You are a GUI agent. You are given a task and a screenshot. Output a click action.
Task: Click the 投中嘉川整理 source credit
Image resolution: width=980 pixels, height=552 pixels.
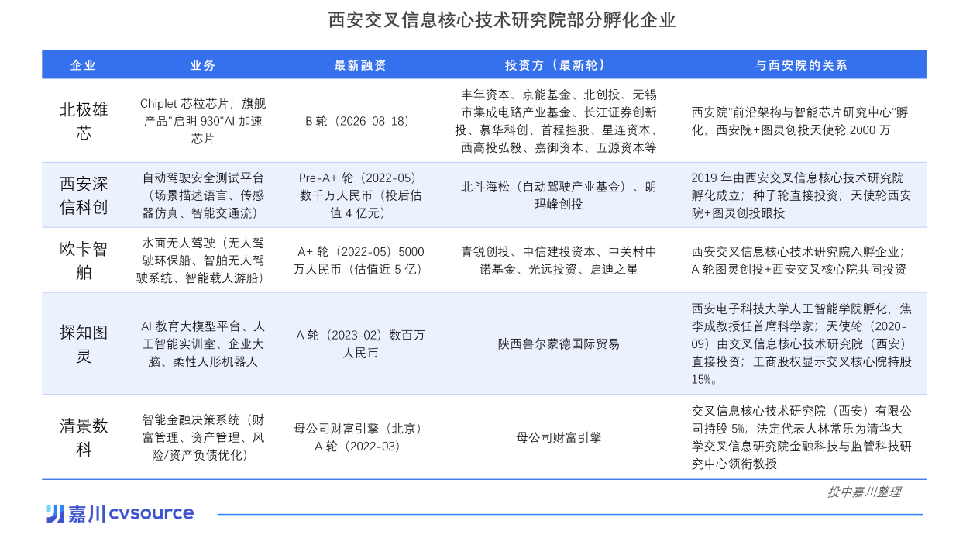[x=864, y=492]
